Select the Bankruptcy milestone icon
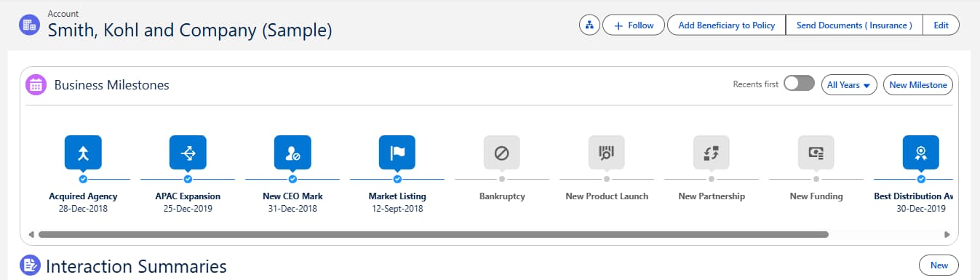The height and width of the screenshot is (280, 980). (502, 153)
